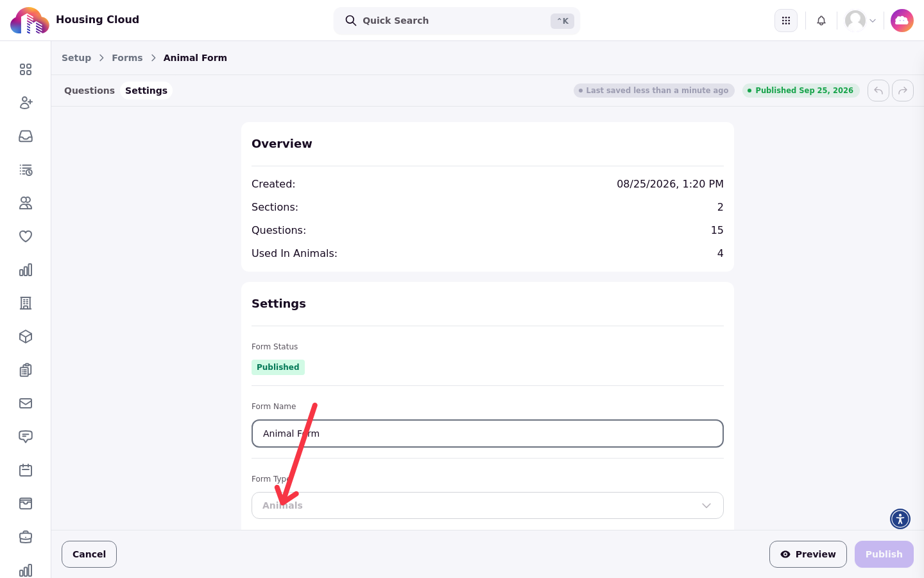Go to Setup in breadcrumb
Viewport: 924px width, 578px height.
(x=76, y=58)
